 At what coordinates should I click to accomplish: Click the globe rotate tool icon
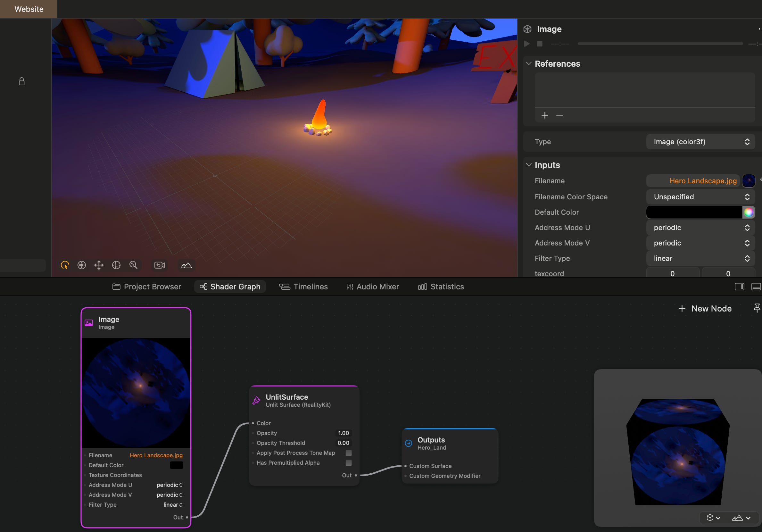(x=116, y=265)
